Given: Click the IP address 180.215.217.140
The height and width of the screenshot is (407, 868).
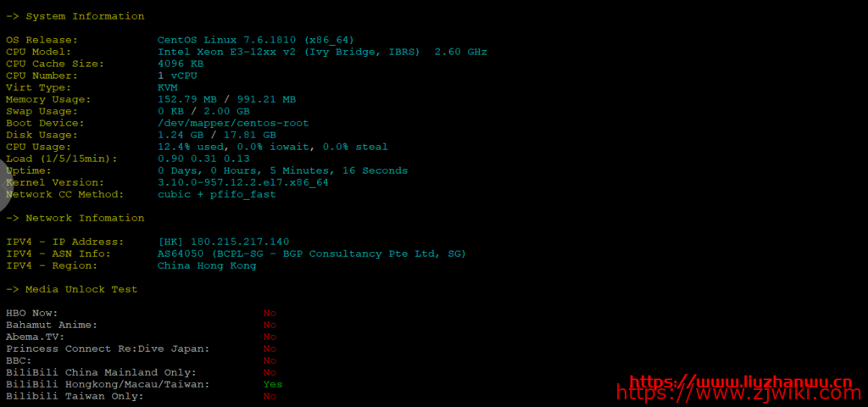Looking at the screenshot, I should 240,242.
